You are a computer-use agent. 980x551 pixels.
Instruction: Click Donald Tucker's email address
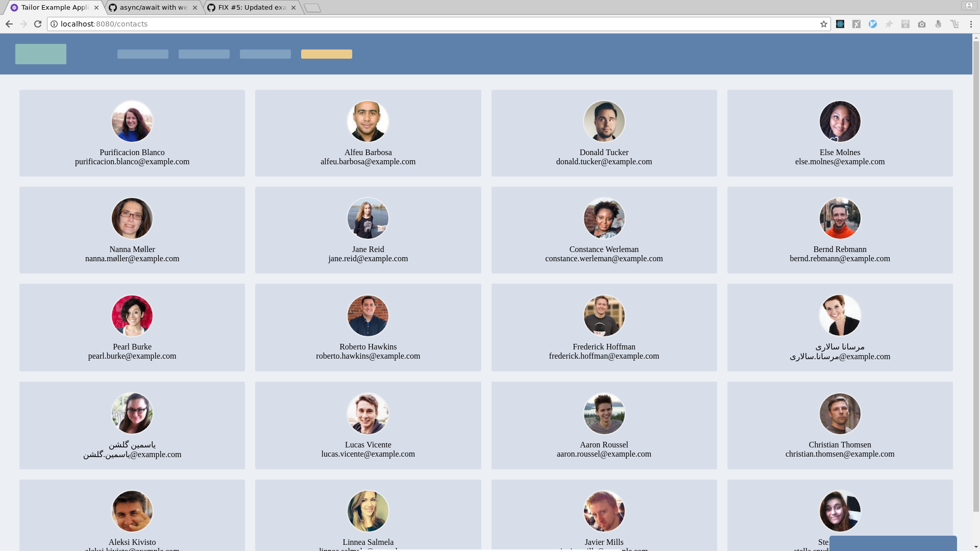pos(604,162)
